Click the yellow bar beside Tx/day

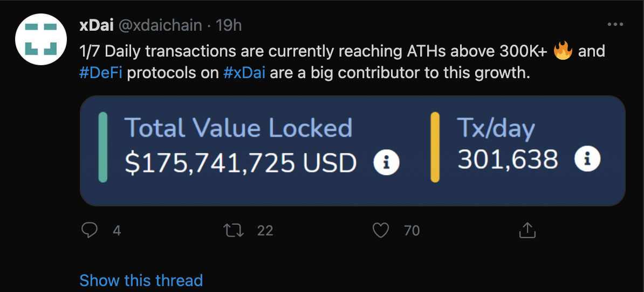pos(435,147)
